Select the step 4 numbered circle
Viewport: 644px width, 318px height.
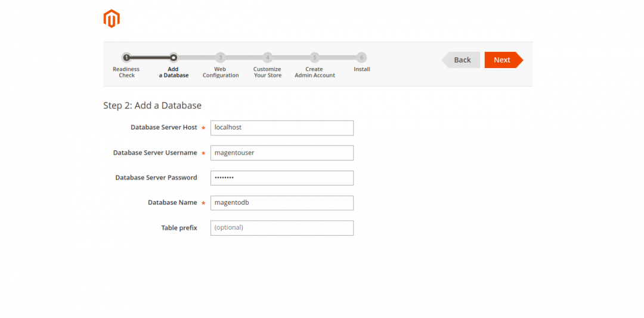tap(268, 58)
